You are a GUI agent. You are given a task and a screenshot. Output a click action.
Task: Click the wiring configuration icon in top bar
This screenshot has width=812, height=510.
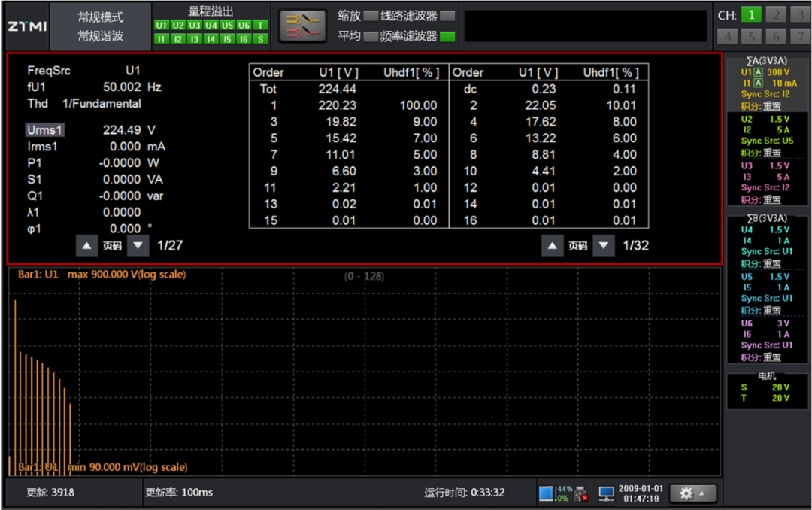[303, 26]
